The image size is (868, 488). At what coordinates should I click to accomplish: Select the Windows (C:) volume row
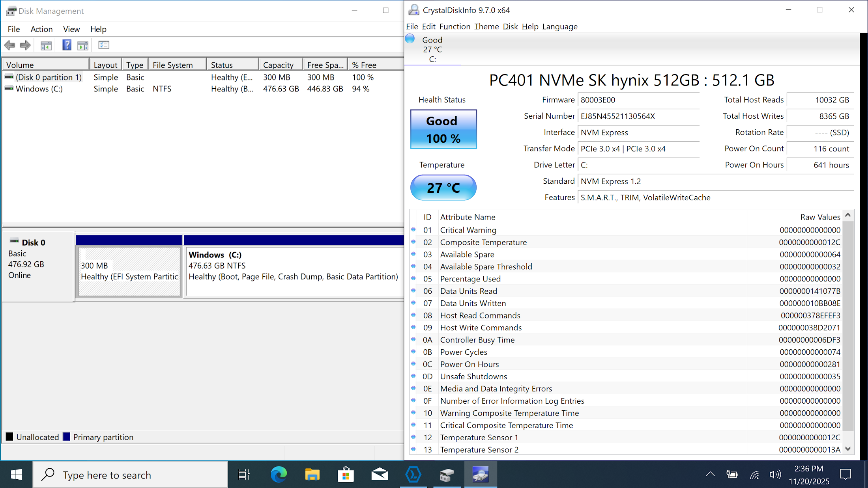click(x=39, y=89)
